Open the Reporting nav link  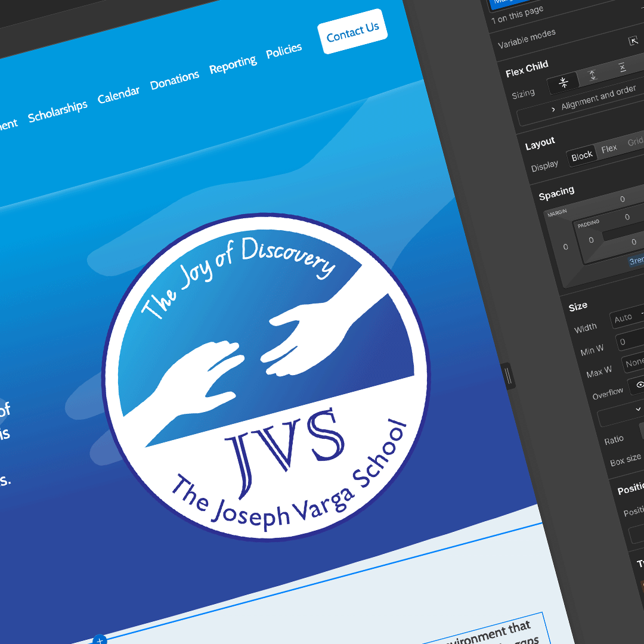point(233,64)
